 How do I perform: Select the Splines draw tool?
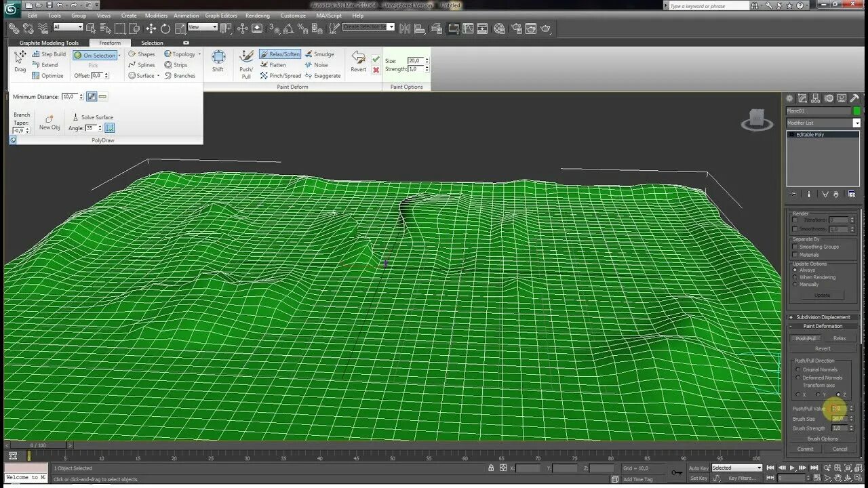(142, 65)
